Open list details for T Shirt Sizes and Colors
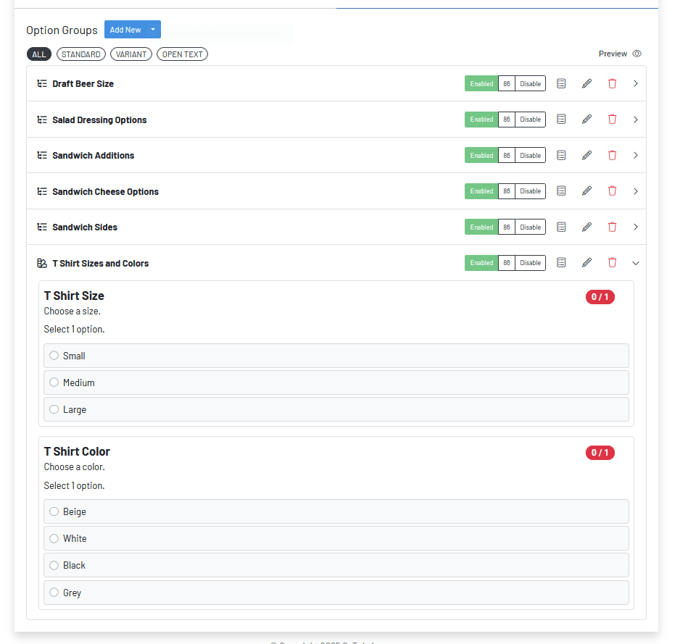The height and width of the screenshot is (644, 688). tap(561, 263)
